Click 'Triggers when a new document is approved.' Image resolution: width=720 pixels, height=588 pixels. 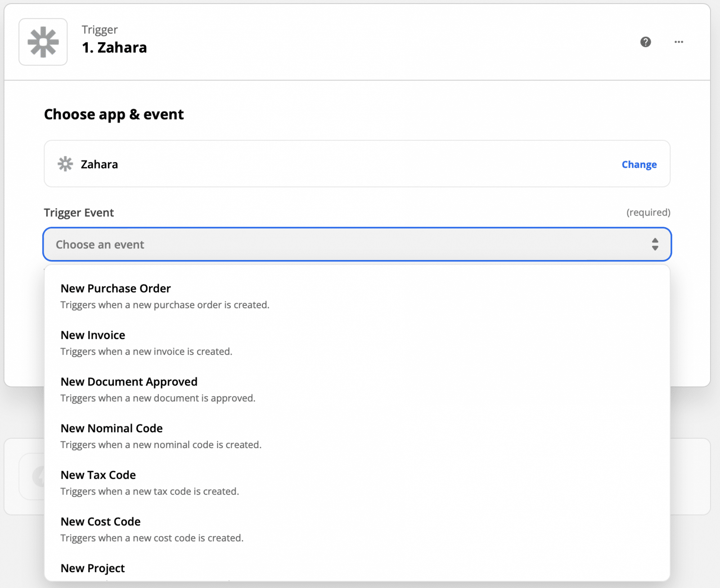coord(157,398)
